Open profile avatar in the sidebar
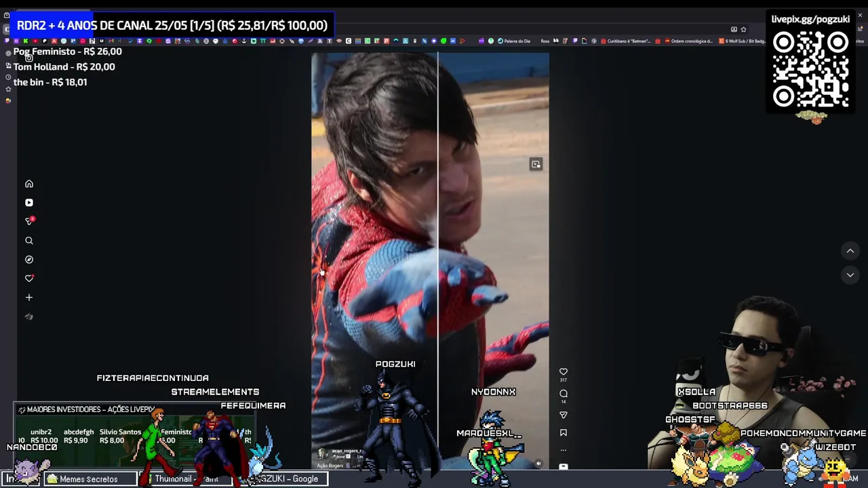The width and height of the screenshot is (868, 488). 29,317
